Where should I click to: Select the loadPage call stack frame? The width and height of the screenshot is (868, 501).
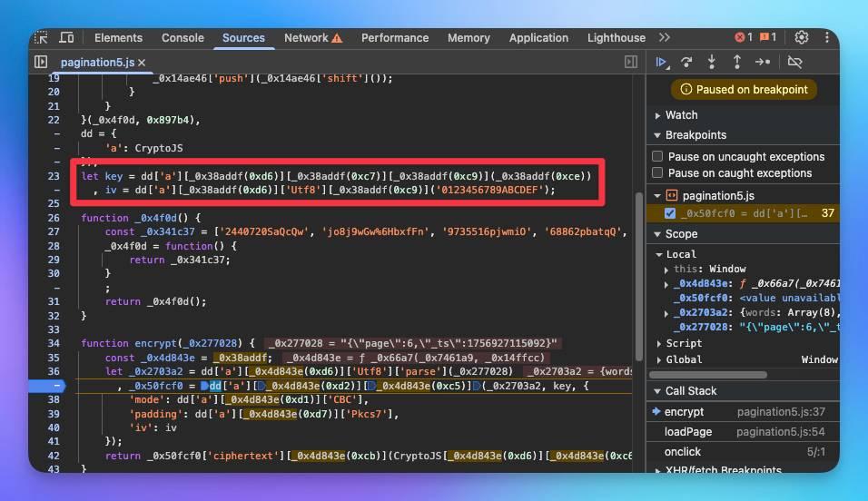[744, 432]
